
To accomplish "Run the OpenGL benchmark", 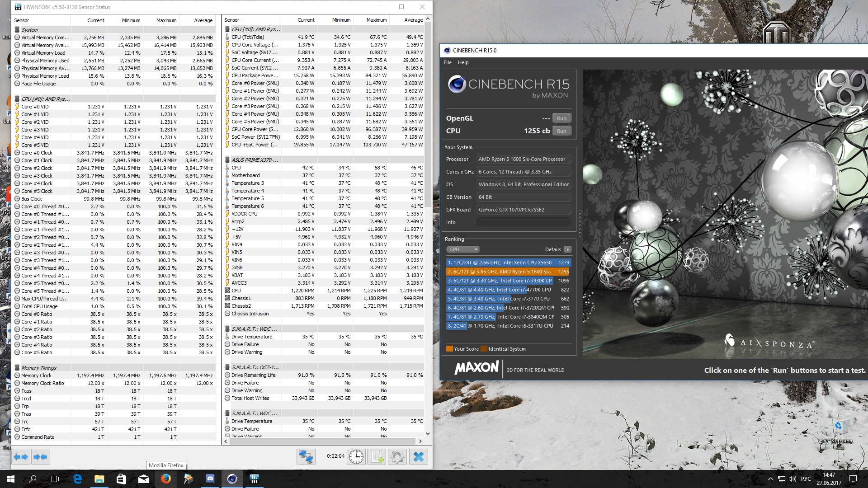I will 561,118.
